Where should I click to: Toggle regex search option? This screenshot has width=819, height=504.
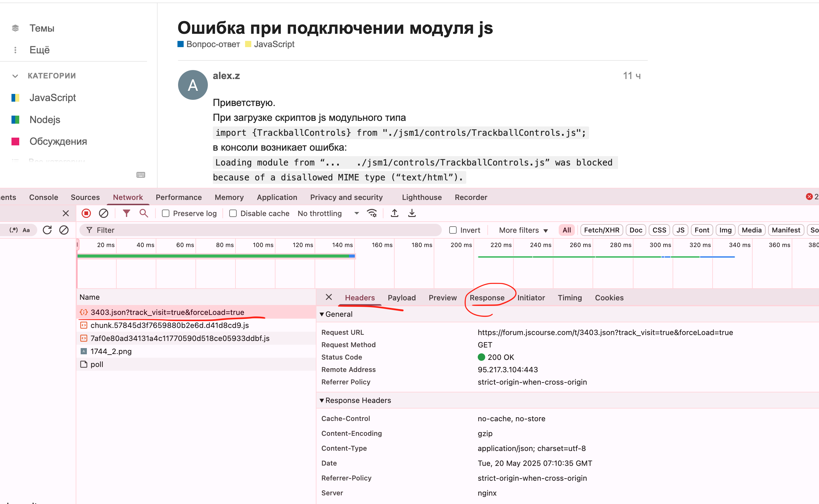pos(14,230)
